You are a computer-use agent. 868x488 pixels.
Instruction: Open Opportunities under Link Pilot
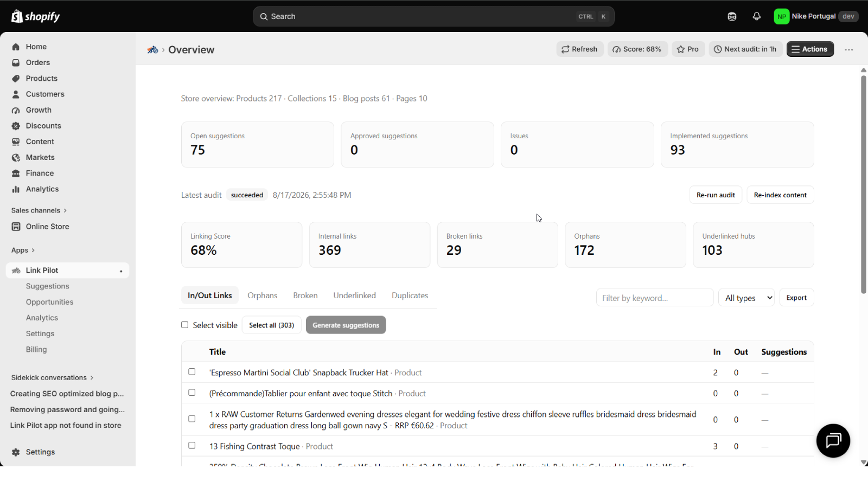point(49,302)
